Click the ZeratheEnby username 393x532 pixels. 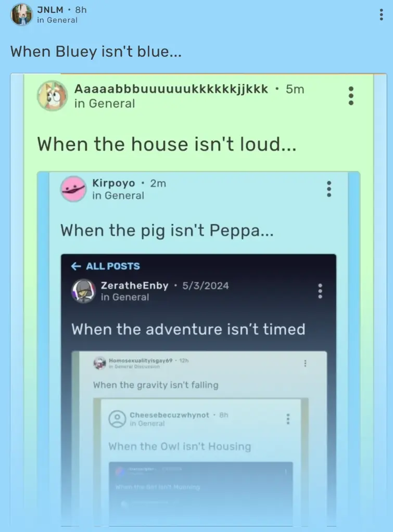click(x=134, y=286)
